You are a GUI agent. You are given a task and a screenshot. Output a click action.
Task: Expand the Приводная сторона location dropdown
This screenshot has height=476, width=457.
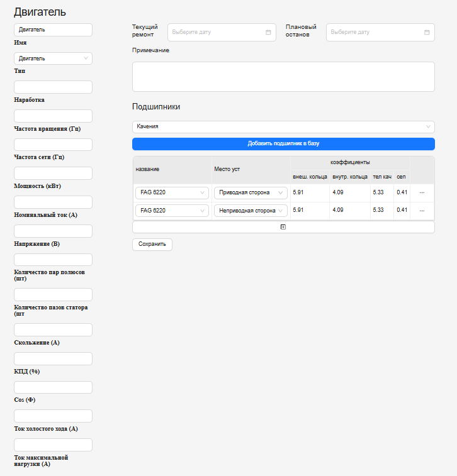[250, 192]
